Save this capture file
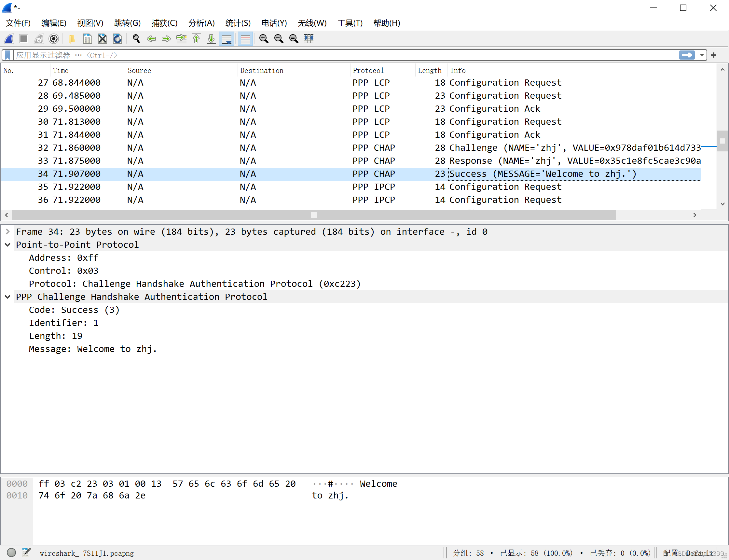The height and width of the screenshot is (560, 729). [x=87, y=39]
